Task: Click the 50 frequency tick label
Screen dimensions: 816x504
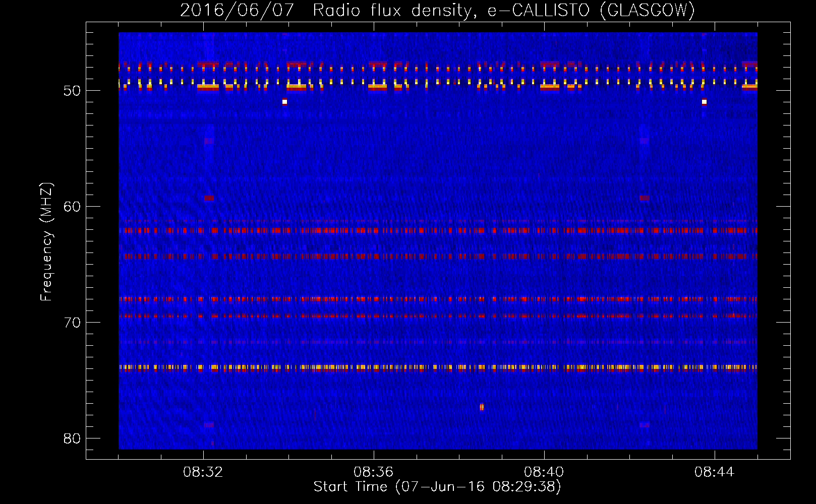Action: [72, 91]
